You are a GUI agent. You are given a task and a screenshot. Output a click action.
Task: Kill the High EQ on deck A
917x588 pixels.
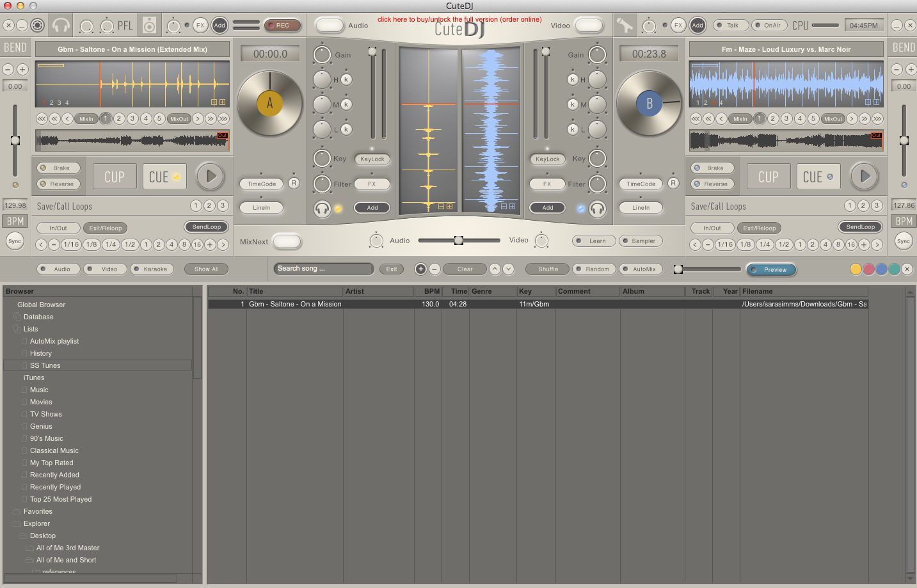pos(346,79)
